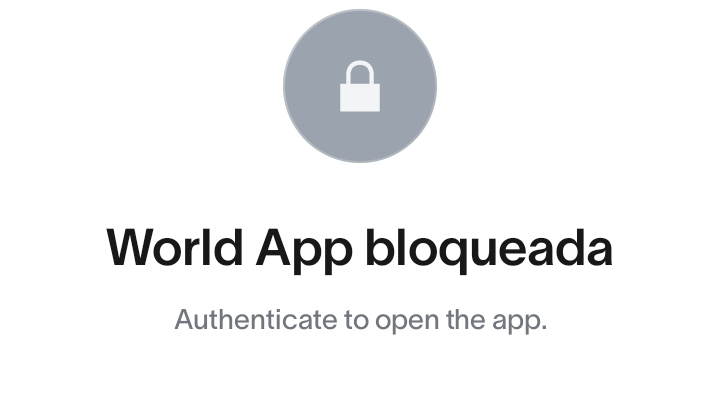Viewport: 720px width, 404px height.
Task: Select the "World App bloqueada" heading
Action: 360,250
